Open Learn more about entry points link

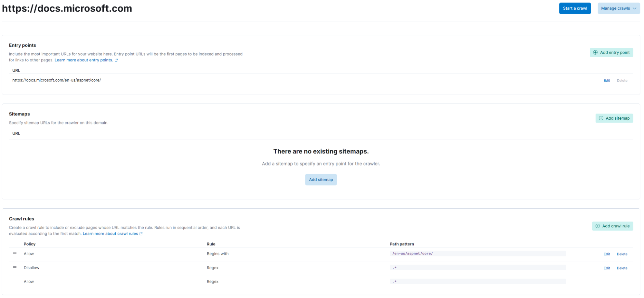[x=84, y=60]
